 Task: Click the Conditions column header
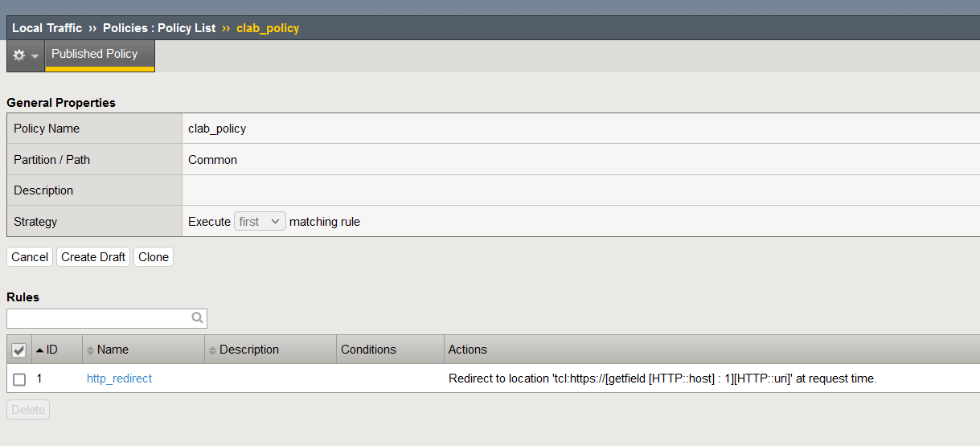(390, 350)
